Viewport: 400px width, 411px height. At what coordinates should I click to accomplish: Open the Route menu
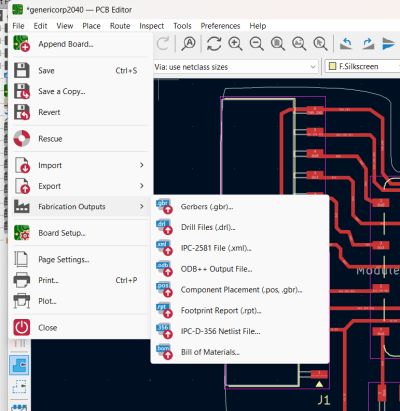120,26
